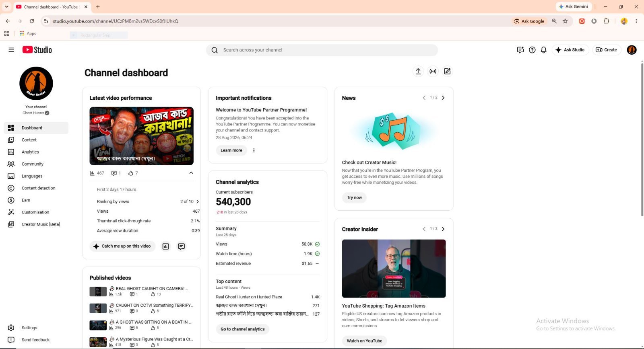644x349 pixels.
Task: Click Catch me up on this video
Action: [122, 246]
